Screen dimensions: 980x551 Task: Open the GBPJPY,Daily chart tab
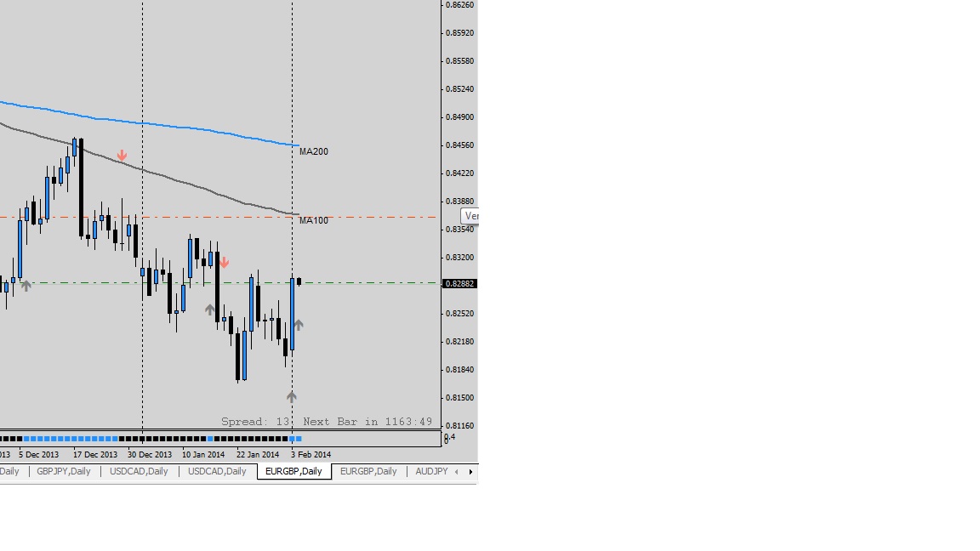coord(64,471)
